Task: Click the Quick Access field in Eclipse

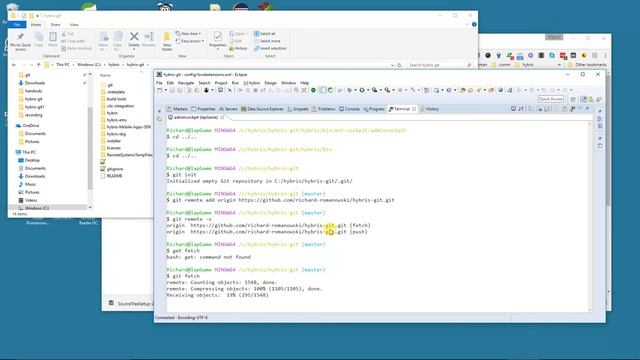Action: pos(551,99)
